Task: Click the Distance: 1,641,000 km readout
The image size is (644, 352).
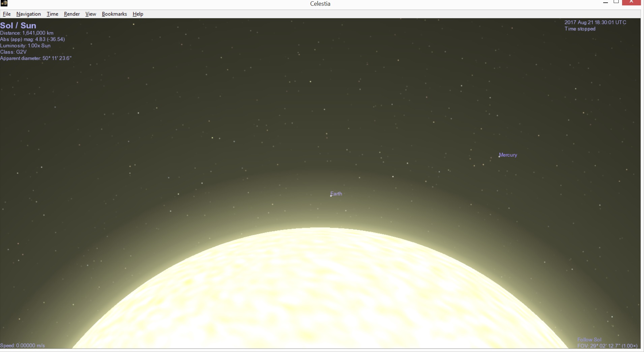Action: [x=27, y=33]
